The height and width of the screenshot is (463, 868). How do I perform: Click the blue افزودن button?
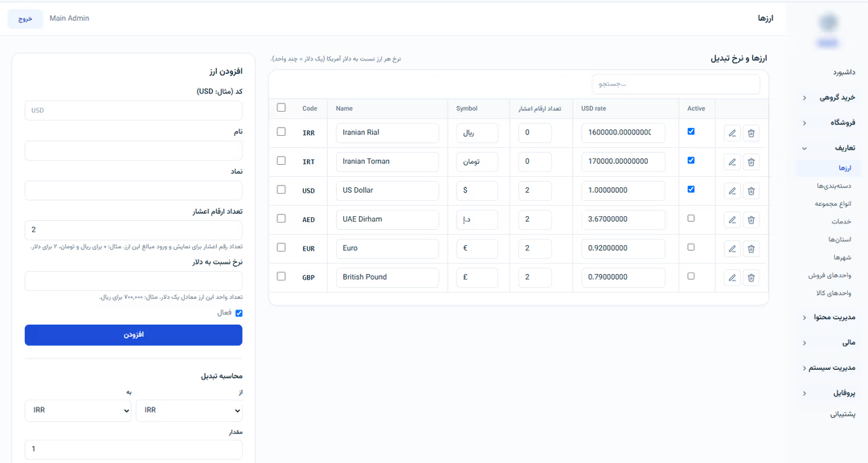pos(133,335)
